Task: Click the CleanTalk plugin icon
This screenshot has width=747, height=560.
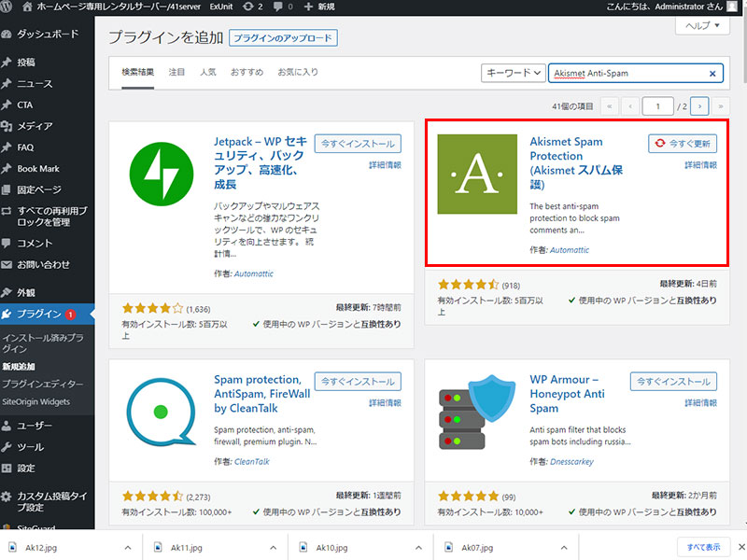Action: (x=162, y=413)
